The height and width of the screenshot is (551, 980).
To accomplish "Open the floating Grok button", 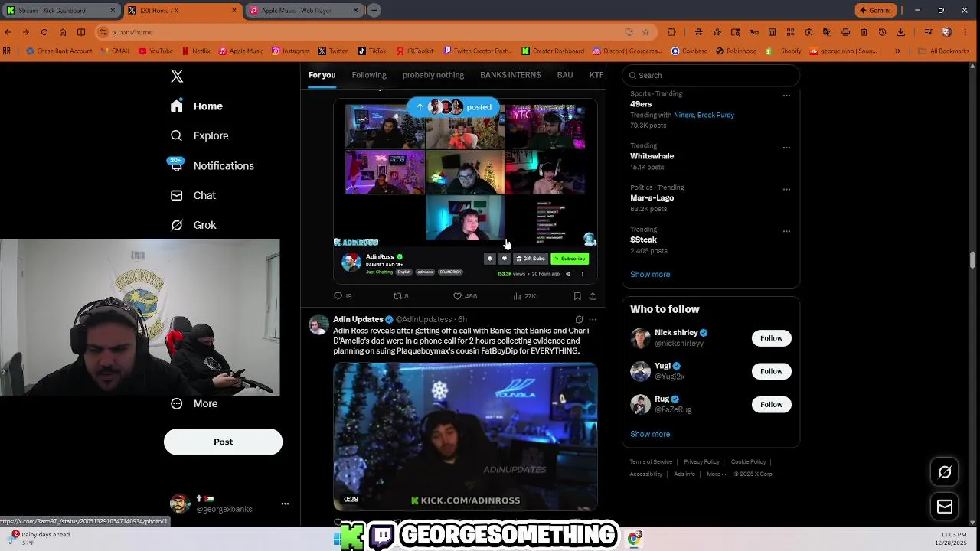I will (945, 472).
